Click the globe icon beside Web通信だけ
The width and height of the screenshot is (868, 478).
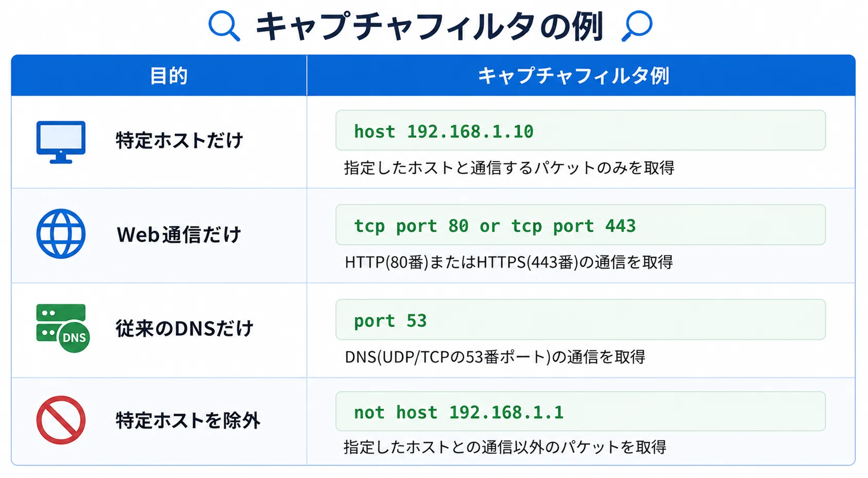tap(61, 234)
